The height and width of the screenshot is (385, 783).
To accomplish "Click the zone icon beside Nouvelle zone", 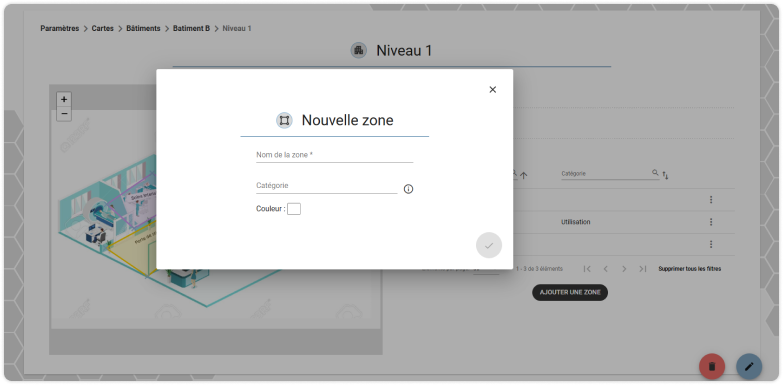I will point(284,120).
